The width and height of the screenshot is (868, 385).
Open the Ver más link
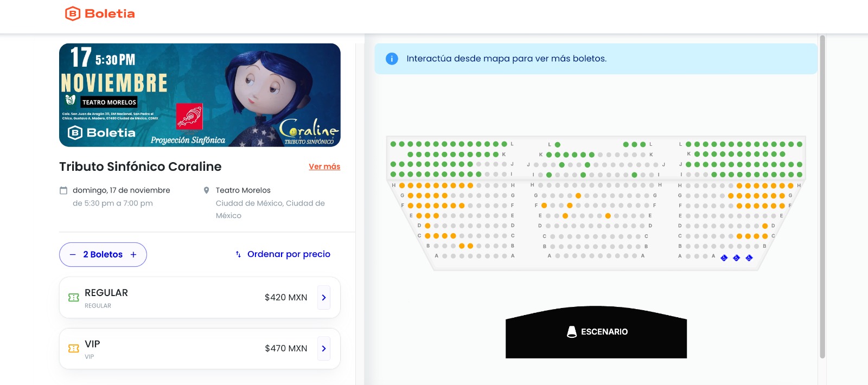(324, 166)
